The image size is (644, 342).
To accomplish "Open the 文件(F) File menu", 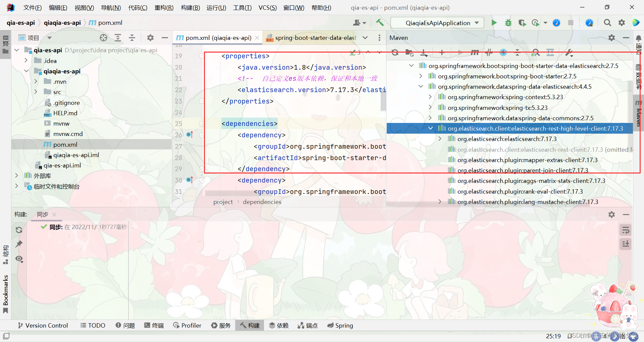I will point(33,7).
